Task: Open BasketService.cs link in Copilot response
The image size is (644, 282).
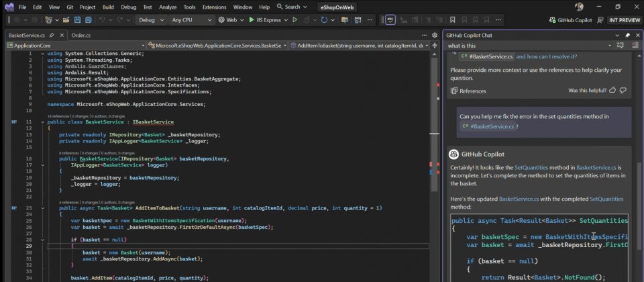Action: 596,167
